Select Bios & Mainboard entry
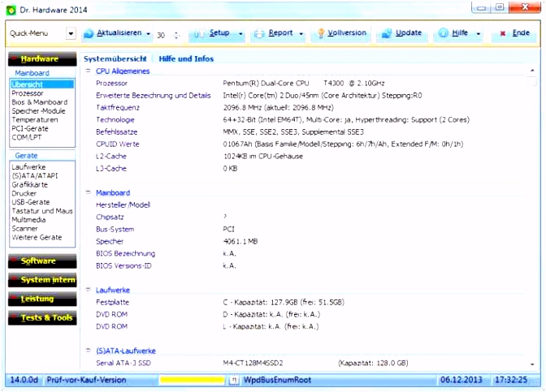The height and width of the screenshot is (392, 546). point(40,102)
